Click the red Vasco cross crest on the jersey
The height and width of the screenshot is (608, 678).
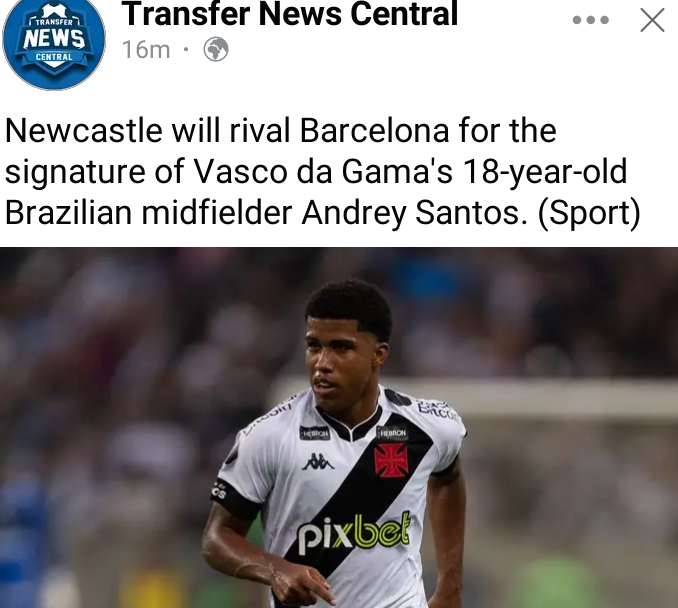pyautogui.click(x=391, y=460)
